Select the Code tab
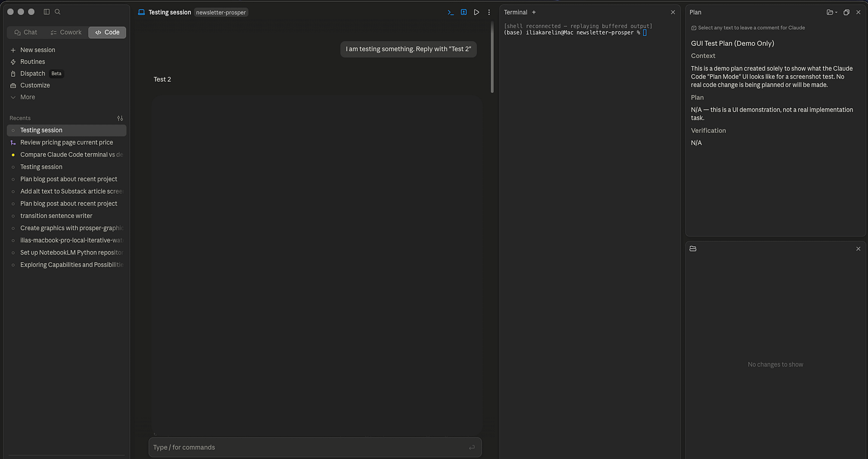Viewport: 868px width, 459px height. tap(107, 32)
